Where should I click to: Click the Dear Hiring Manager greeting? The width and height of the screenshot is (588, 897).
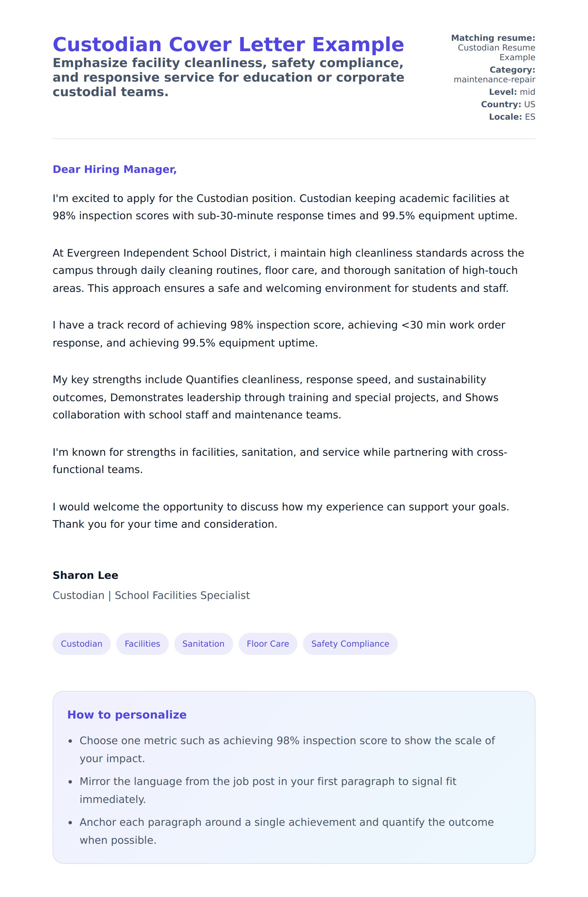(114, 169)
